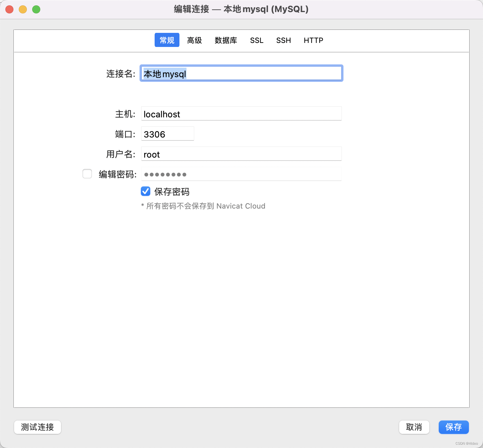Viewport: 483px width, 448px height.
Task: Switch to the 常规 tab
Action: click(167, 40)
